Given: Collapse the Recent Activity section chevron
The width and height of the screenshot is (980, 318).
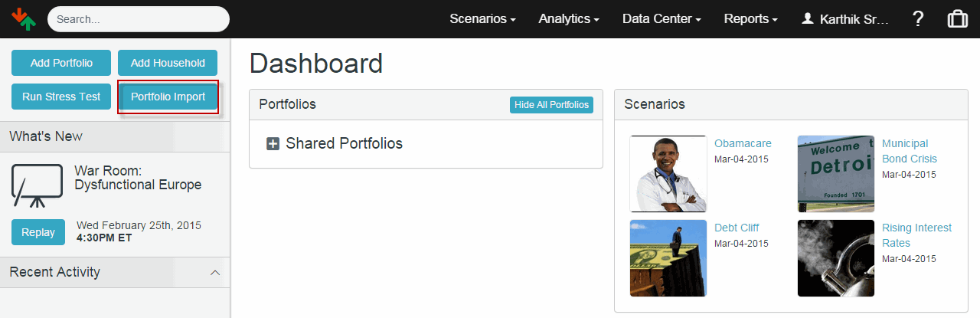Looking at the screenshot, I should click(x=215, y=273).
